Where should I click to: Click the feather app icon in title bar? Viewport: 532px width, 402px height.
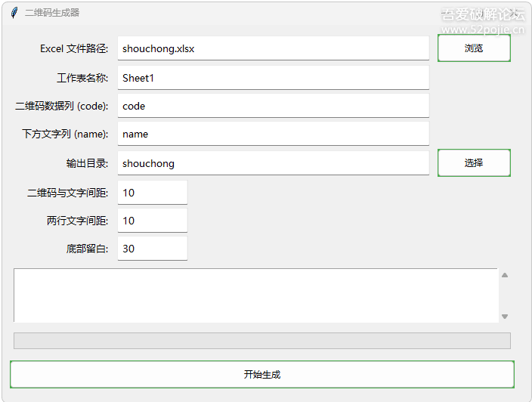[14, 13]
